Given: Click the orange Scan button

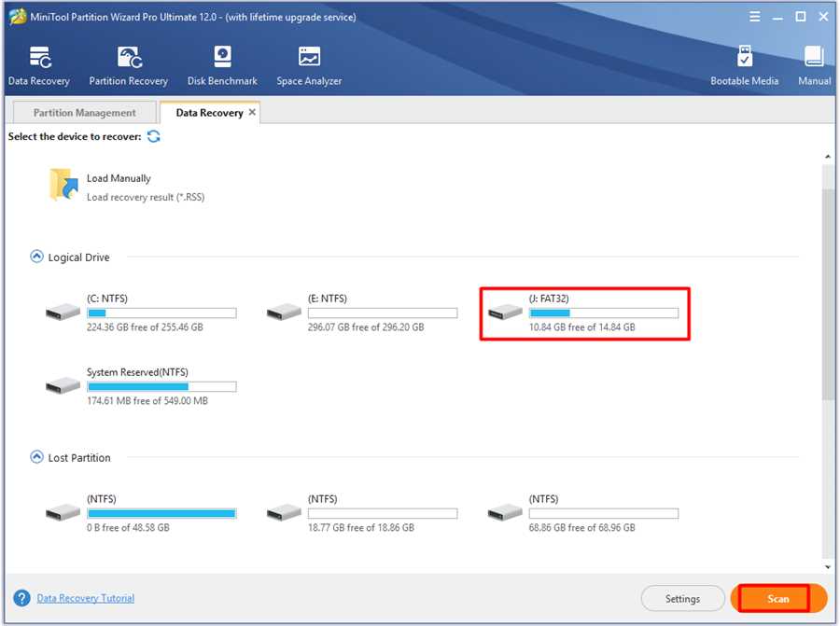Looking at the screenshot, I should (x=778, y=598).
